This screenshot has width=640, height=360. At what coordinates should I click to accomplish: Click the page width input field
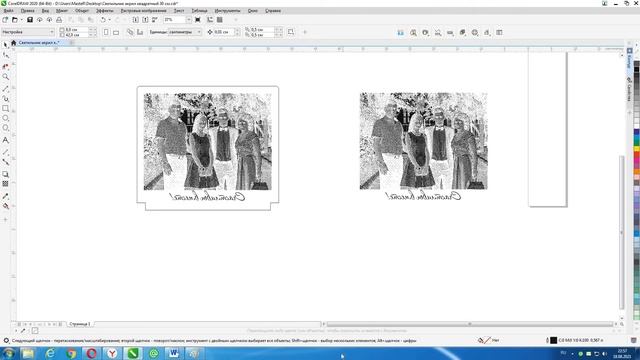pyautogui.click(x=77, y=30)
